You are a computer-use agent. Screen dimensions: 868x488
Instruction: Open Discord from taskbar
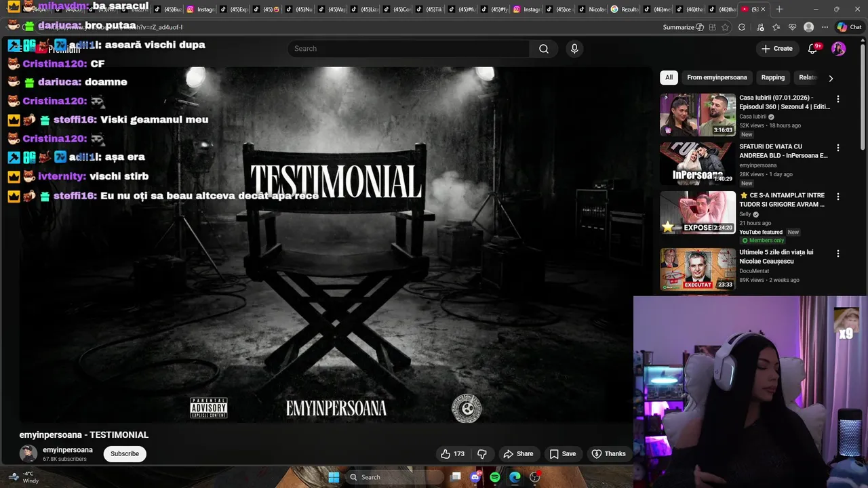[475, 477]
